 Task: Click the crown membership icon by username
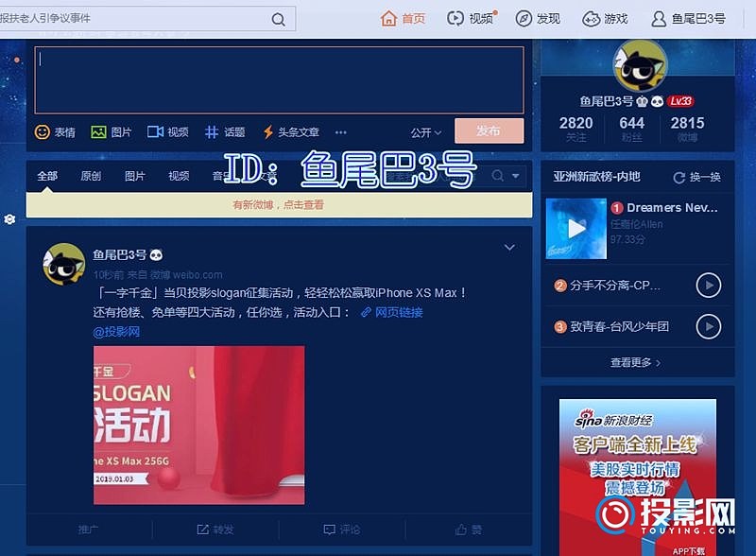(x=642, y=101)
